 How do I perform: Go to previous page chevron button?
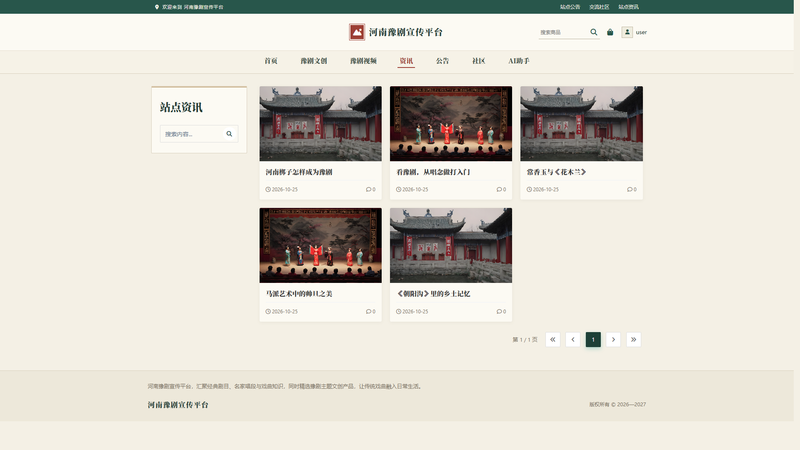(x=573, y=339)
